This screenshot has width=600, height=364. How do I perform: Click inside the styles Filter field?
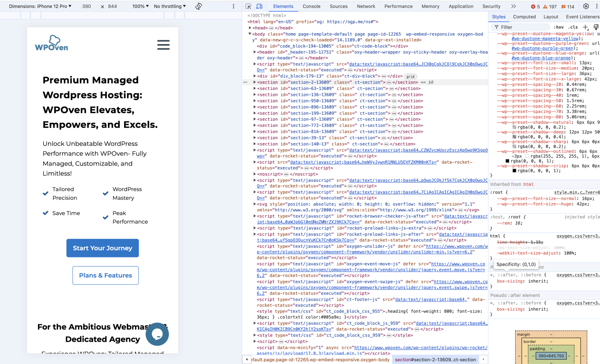pyautogui.click(x=520, y=27)
